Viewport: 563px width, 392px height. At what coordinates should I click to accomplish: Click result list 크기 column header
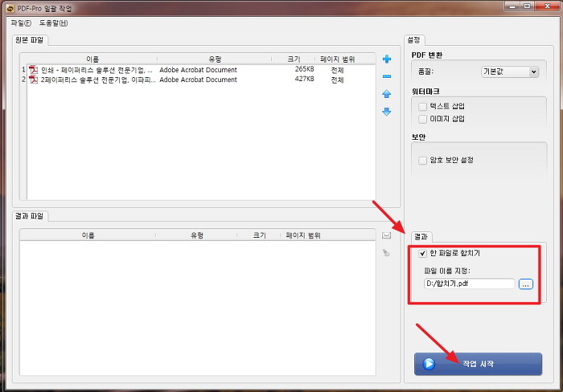(259, 235)
